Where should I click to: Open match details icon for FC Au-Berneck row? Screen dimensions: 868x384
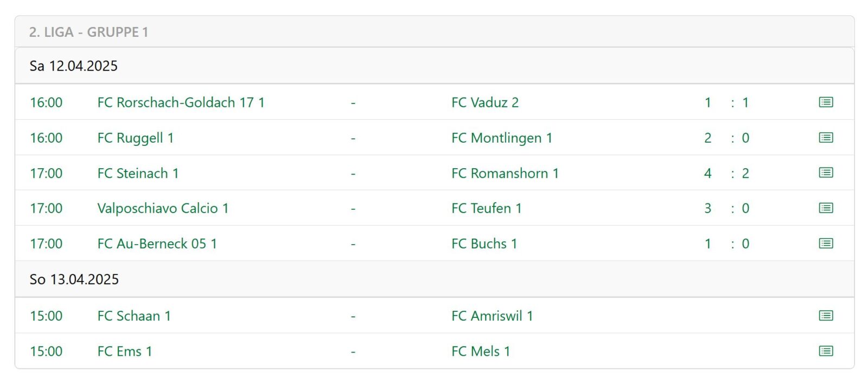(x=826, y=244)
